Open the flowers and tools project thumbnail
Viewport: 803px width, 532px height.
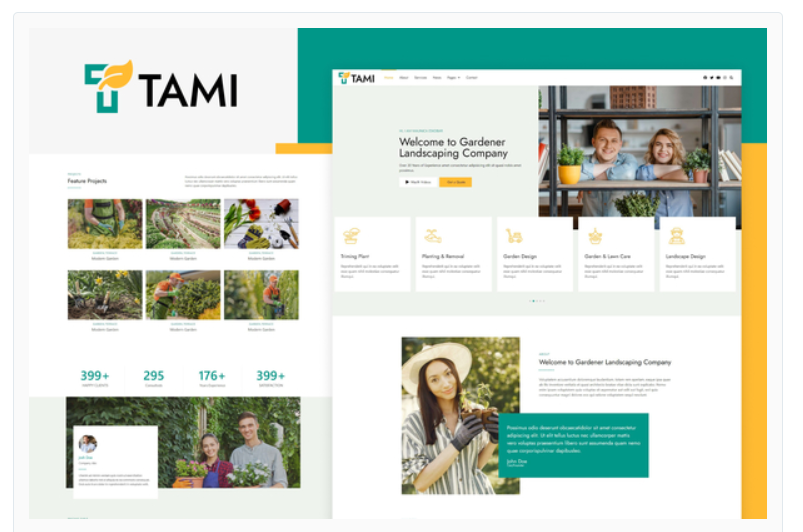click(x=261, y=223)
